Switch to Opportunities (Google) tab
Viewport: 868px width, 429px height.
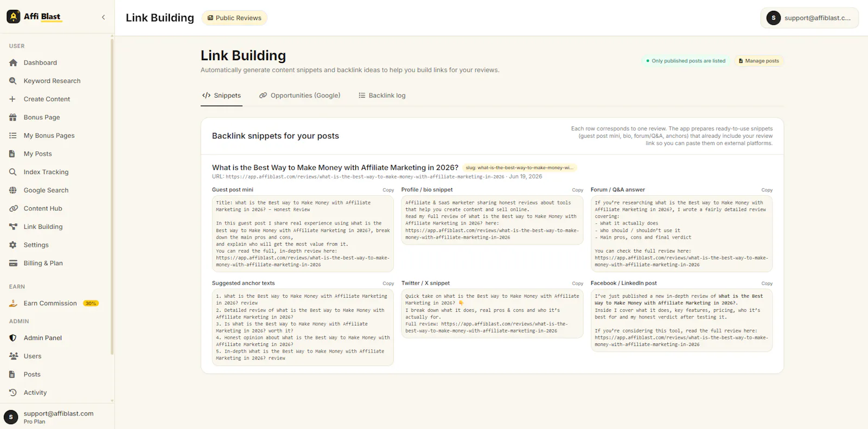[x=300, y=95]
